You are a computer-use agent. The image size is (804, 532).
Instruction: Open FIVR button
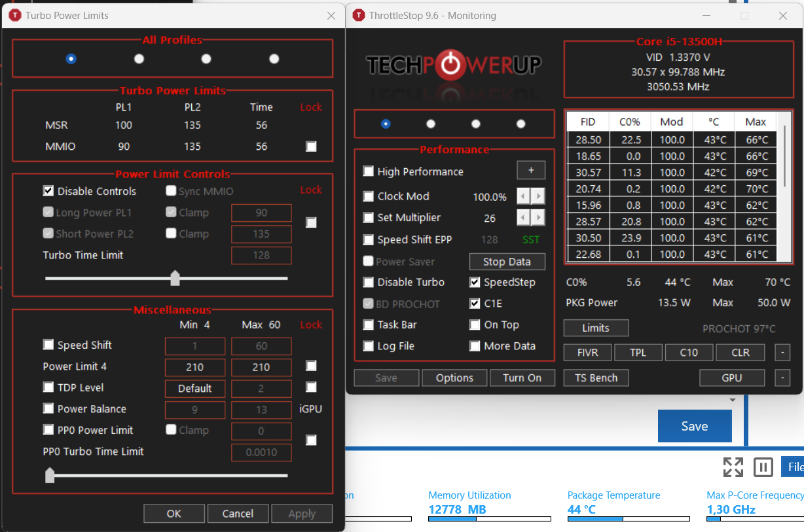pos(588,352)
